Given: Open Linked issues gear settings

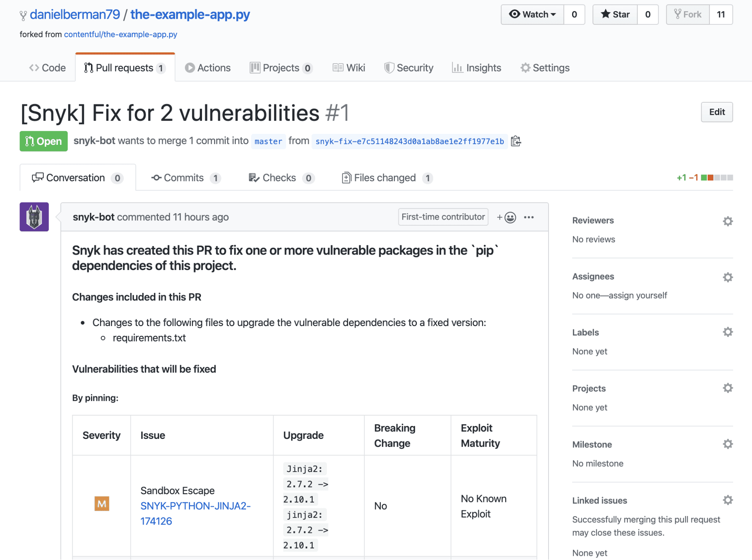Looking at the screenshot, I should coord(728,500).
